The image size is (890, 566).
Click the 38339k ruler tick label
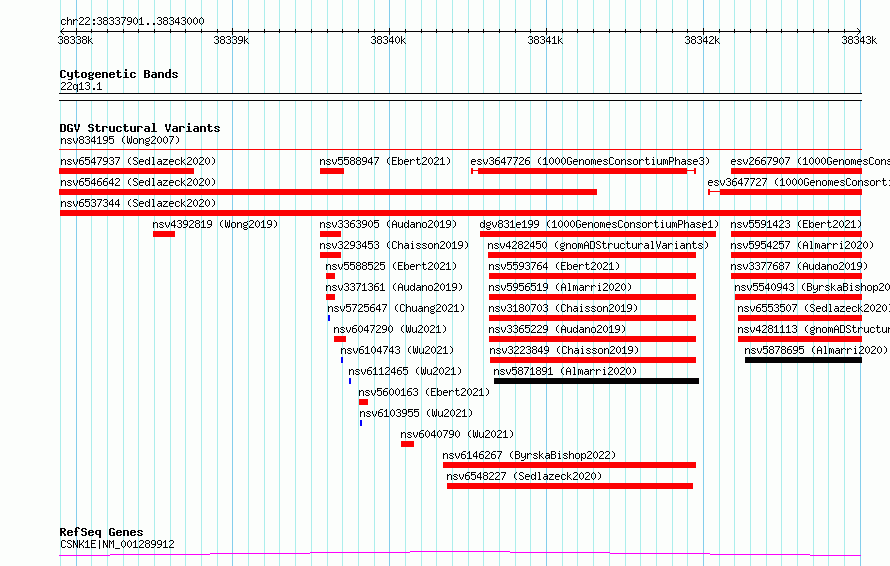click(x=231, y=40)
